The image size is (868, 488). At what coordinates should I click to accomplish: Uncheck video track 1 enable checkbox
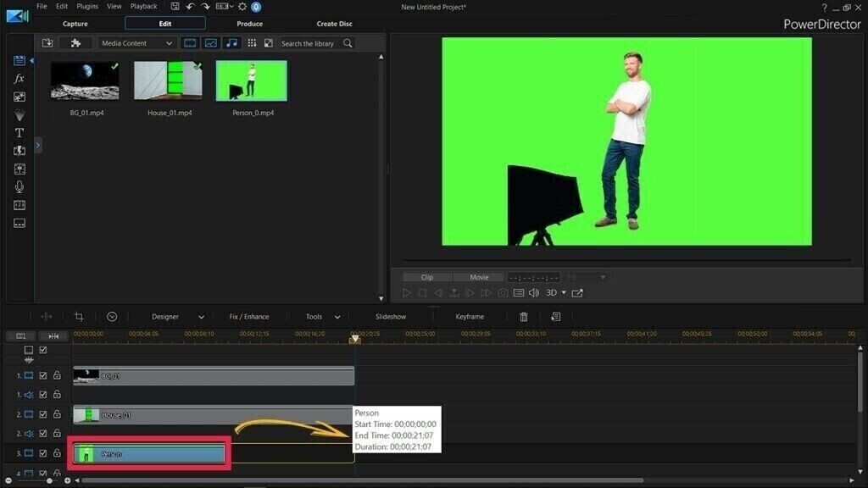pyautogui.click(x=43, y=374)
